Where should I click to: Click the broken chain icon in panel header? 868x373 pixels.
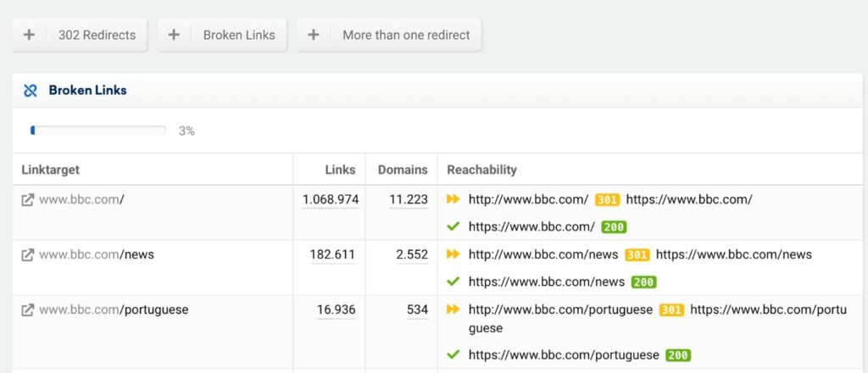coord(31,91)
